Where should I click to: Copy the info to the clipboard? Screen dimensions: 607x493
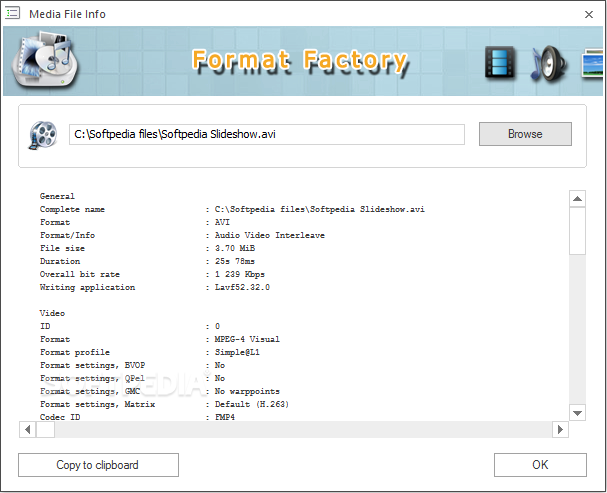coord(98,465)
